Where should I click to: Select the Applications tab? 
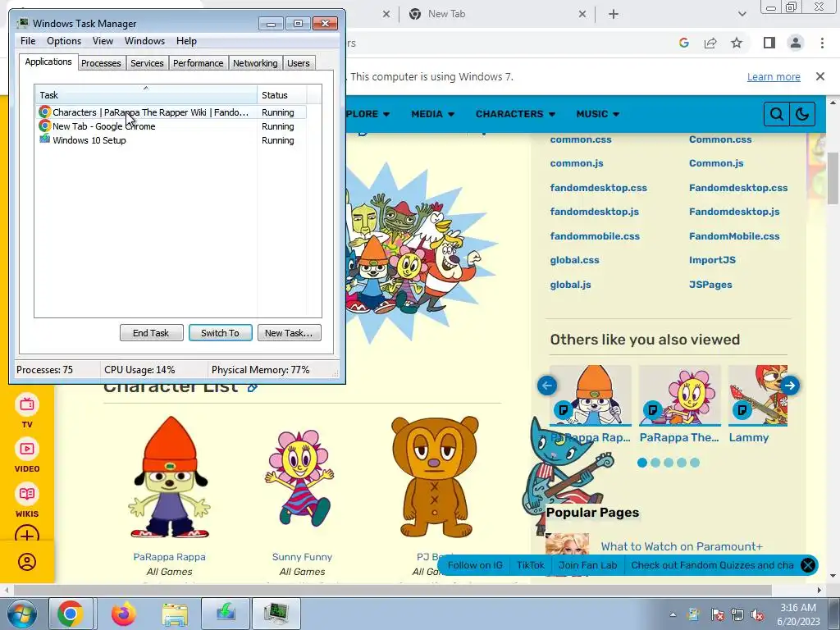point(48,62)
